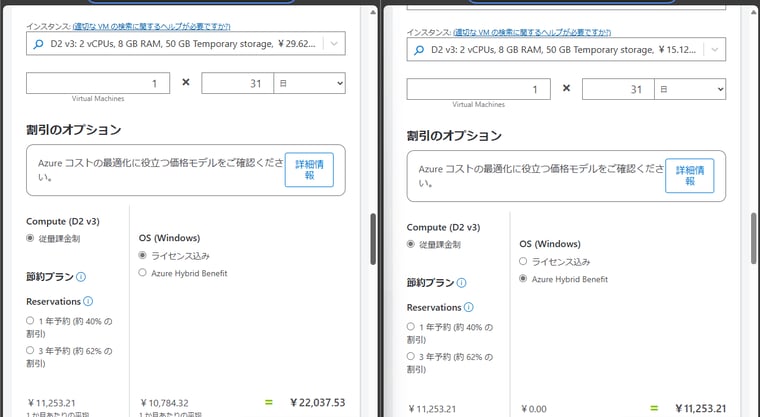
Task: Click left Virtual Machines count field
Action: pos(98,83)
